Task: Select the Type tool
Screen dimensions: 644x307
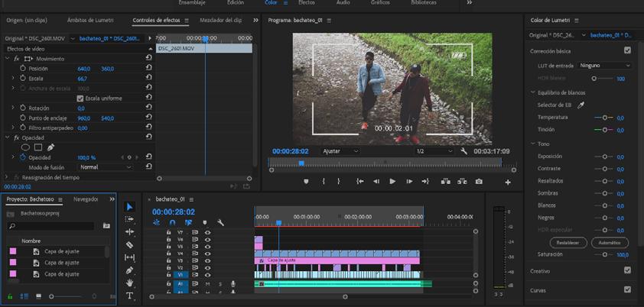Action: [x=129, y=296]
